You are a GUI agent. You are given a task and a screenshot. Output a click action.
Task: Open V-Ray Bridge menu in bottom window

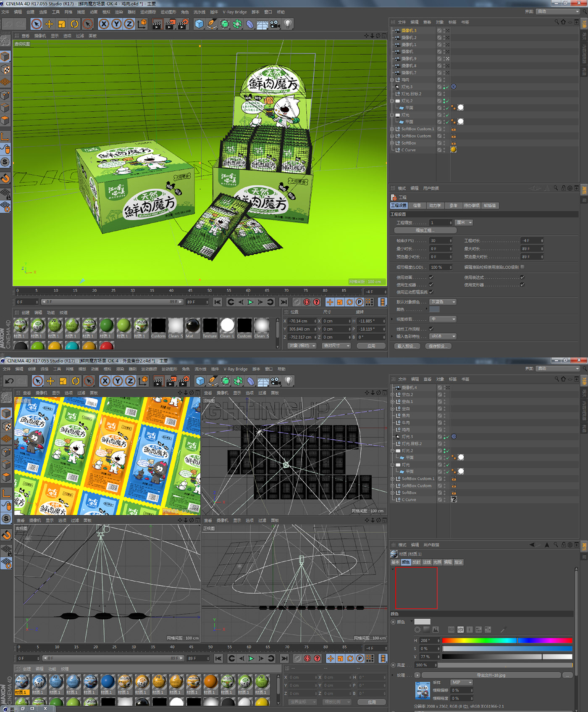[x=236, y=369]
